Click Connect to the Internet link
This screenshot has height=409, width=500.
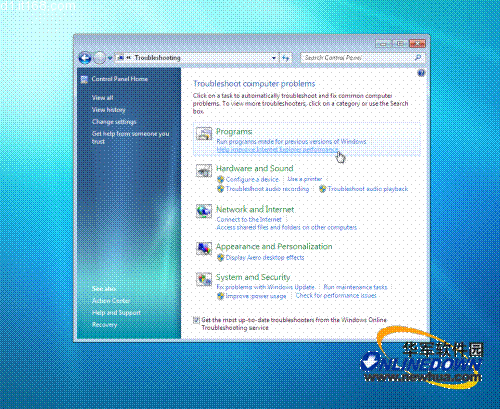pos(249,219)
